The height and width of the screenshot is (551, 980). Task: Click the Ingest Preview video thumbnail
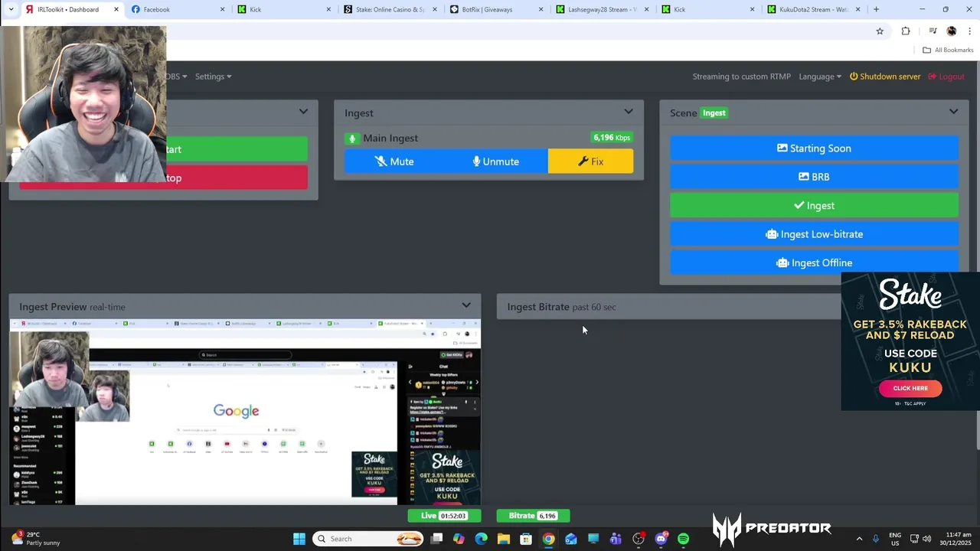(245, 412)
